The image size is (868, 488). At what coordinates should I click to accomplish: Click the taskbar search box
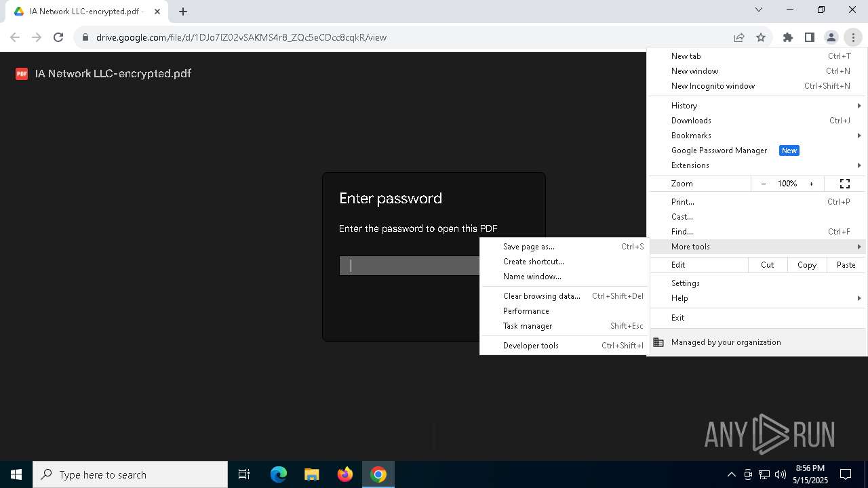[130, 474]
